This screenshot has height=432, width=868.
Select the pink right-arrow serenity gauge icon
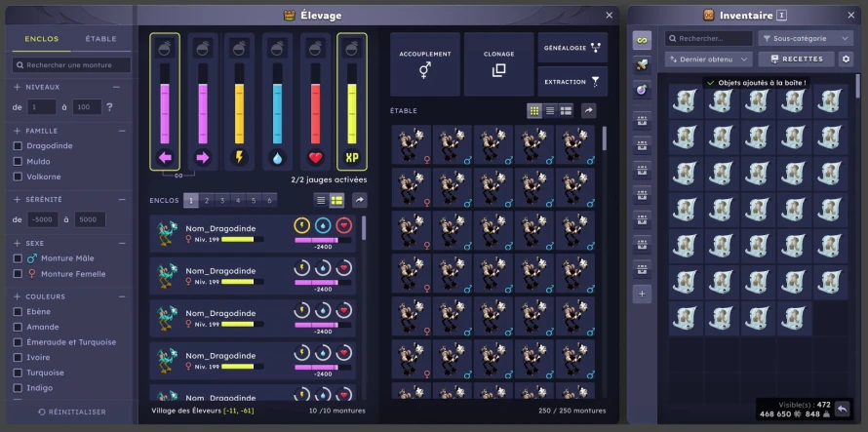click(203, 158)
